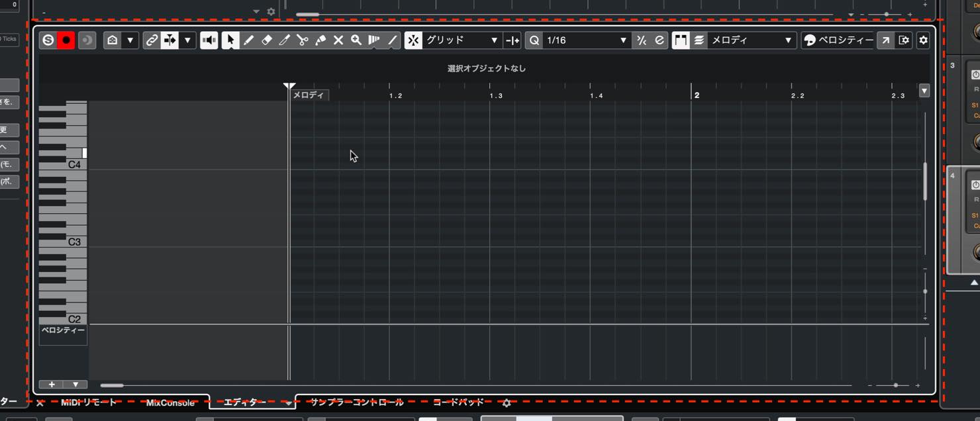Add controller lane with plus button
980x421 pixels.
tap(52, 385)
